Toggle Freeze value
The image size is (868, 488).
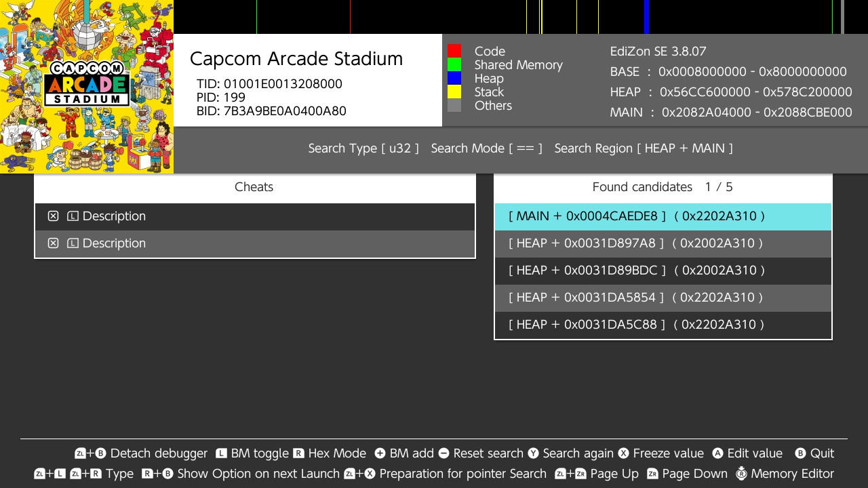click(x=668, y=453)
